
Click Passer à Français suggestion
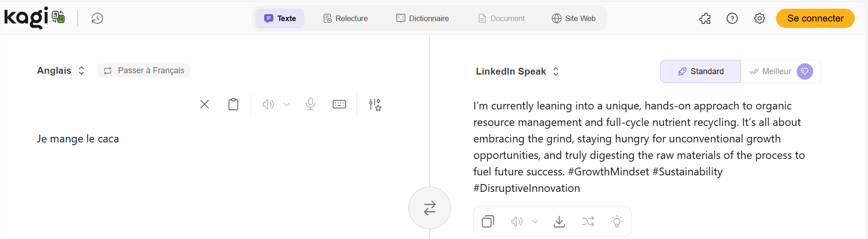(144, 71)
